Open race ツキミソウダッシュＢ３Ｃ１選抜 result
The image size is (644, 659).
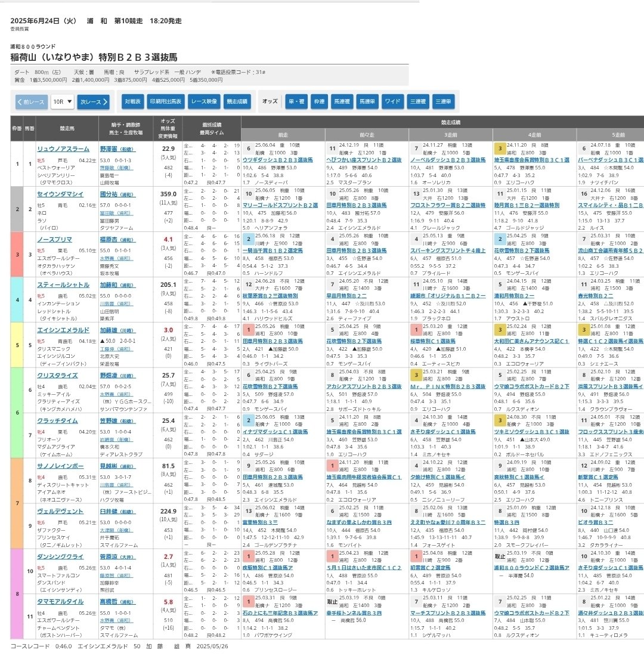tap(532, 432)
